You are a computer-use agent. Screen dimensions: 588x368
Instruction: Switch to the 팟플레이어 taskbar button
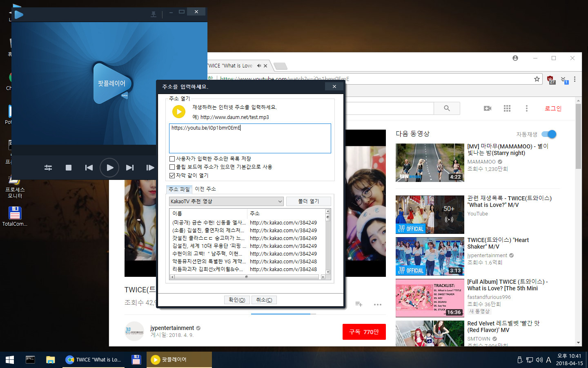(x=179, y=360)
